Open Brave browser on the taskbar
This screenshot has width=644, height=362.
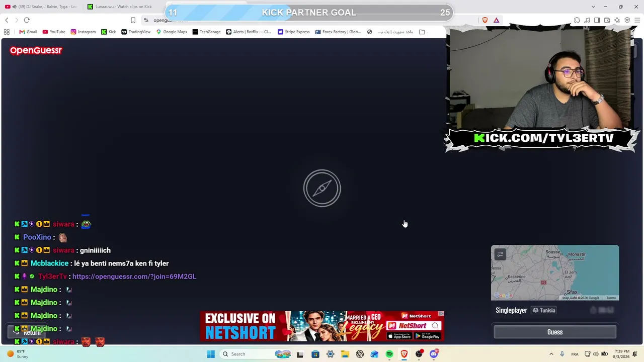tap(404, 354)
